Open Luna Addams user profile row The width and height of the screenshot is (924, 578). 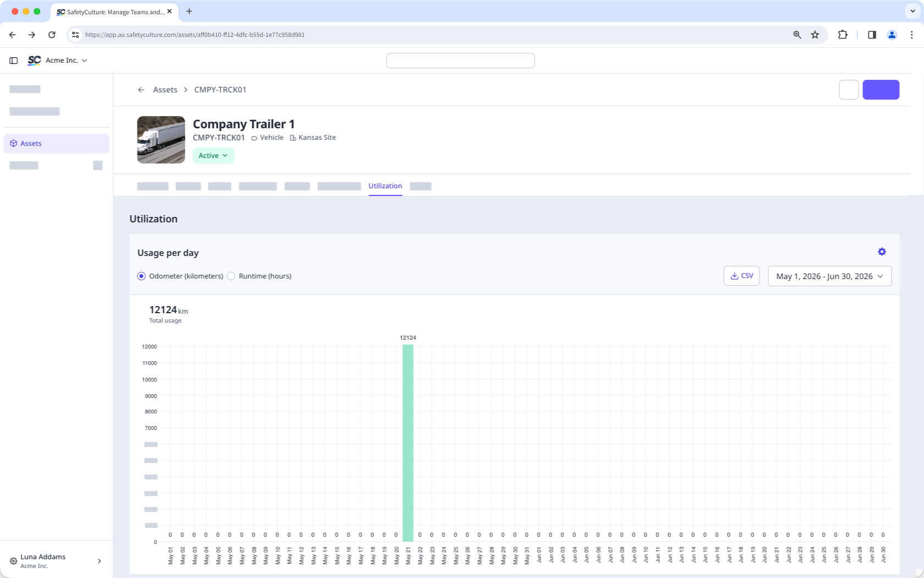56,561
